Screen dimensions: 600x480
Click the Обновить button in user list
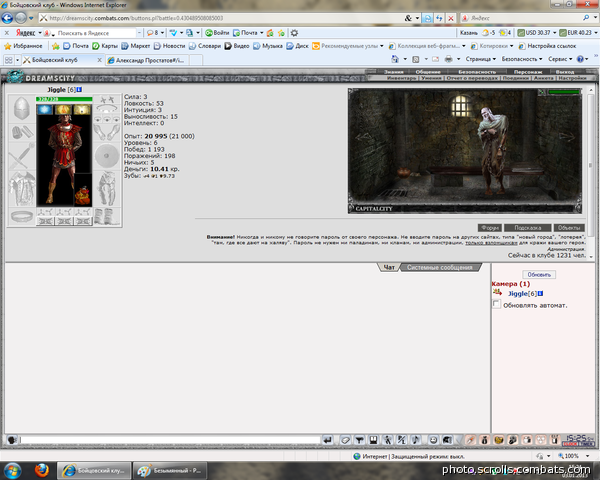539,274
